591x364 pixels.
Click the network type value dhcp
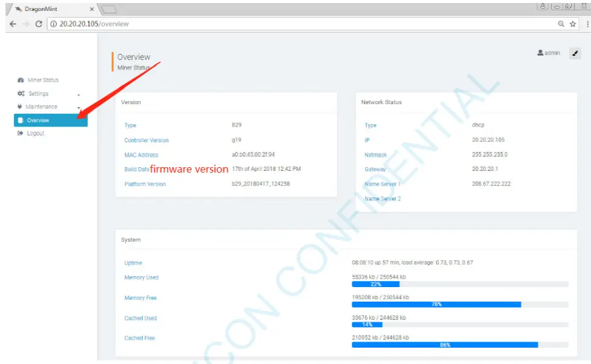click(x=478, y=125)
